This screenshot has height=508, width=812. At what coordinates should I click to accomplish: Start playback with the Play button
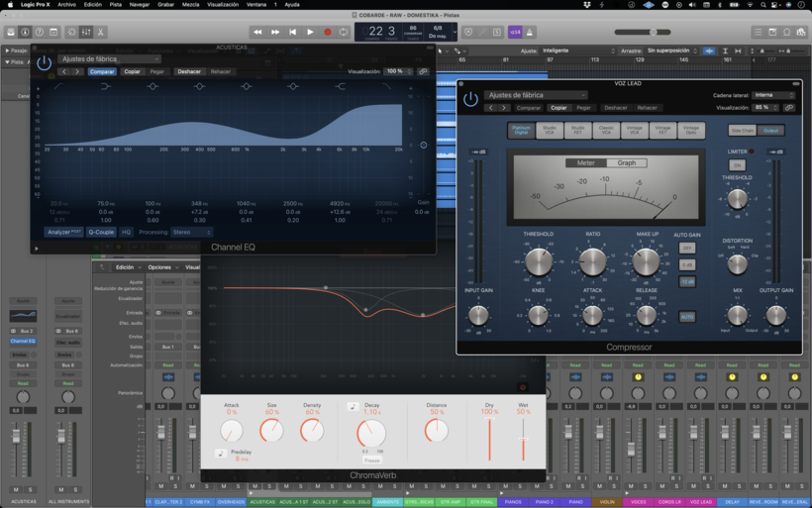click(310, 32)
